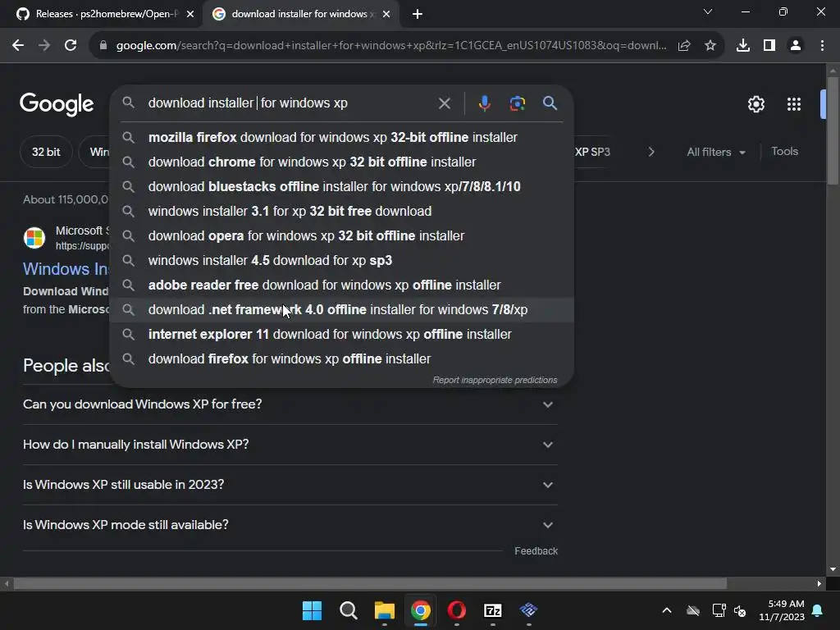Pick windows installer 4.5 download suggestion
840x630 pixels.
click(x=342, y=260)
